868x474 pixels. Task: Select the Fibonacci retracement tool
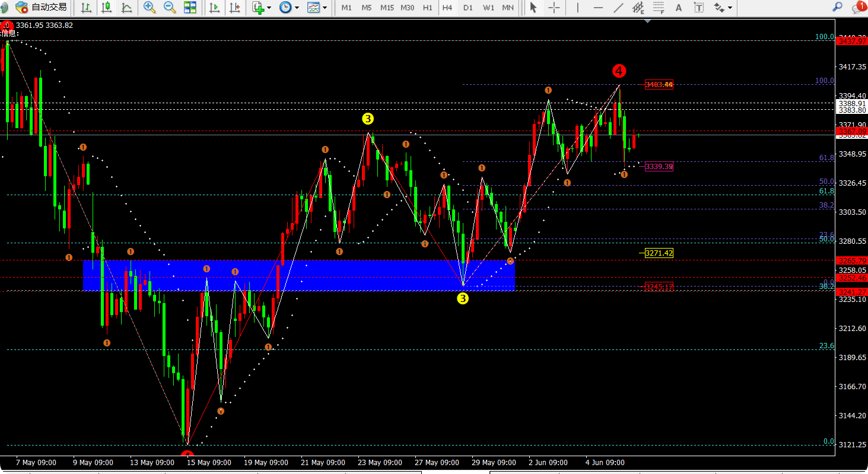click(x=659, y=8)
